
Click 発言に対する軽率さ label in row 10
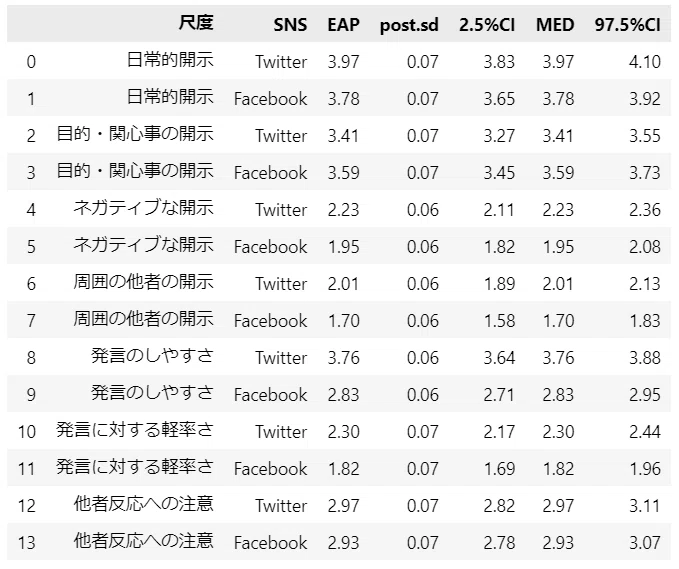tap(135, 430)
